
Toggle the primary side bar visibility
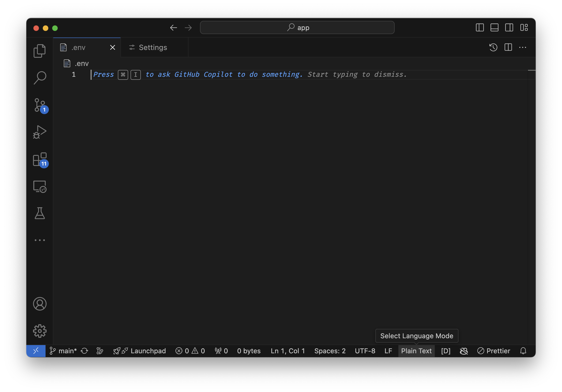coord(480,28)
